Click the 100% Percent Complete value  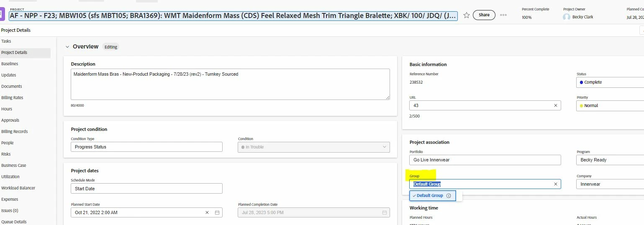tap(527, 18)
